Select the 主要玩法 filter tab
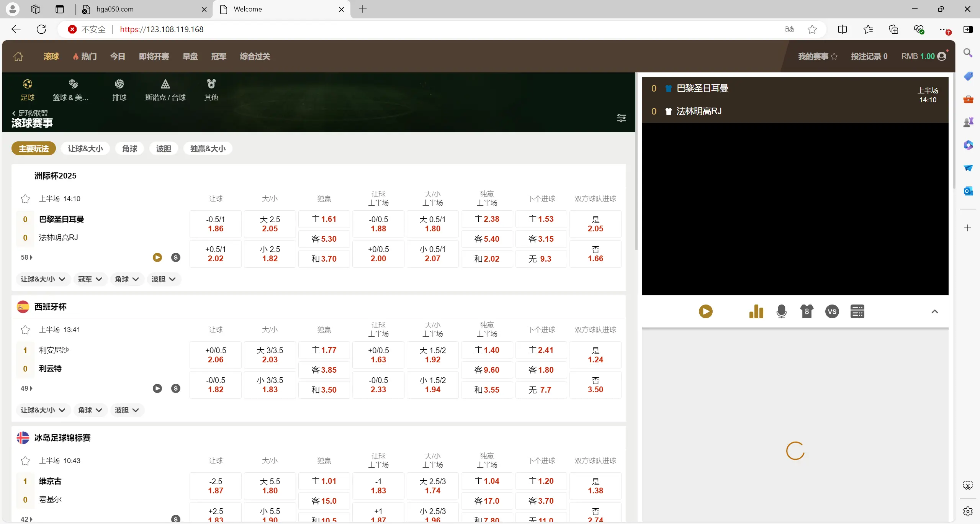Image resolution: width=980 pixels, height=524 pixels. click(34, 149)
